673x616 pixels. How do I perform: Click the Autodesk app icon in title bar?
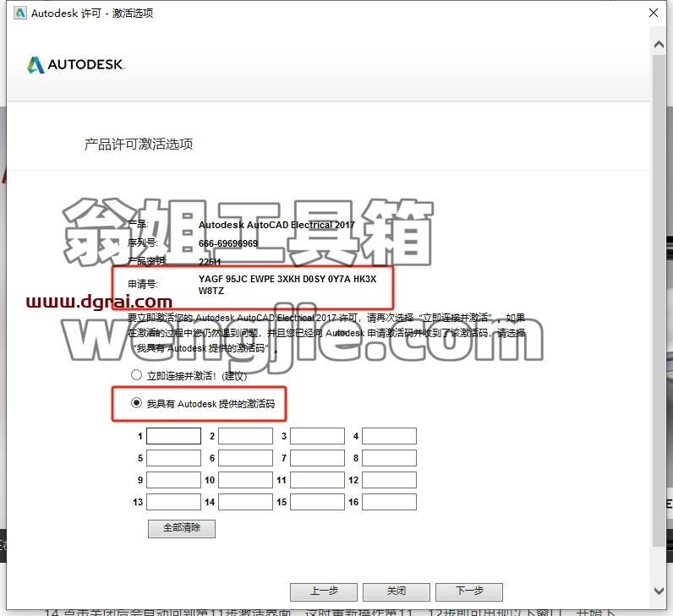tap(19, 13)
